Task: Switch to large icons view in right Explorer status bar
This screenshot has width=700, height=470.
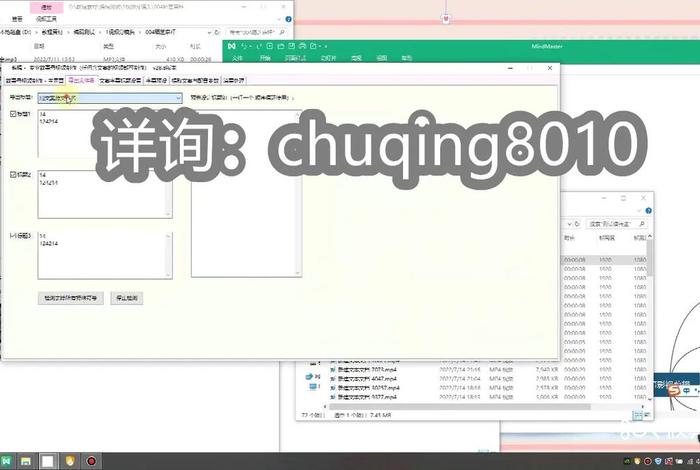Action: point(646,415)
